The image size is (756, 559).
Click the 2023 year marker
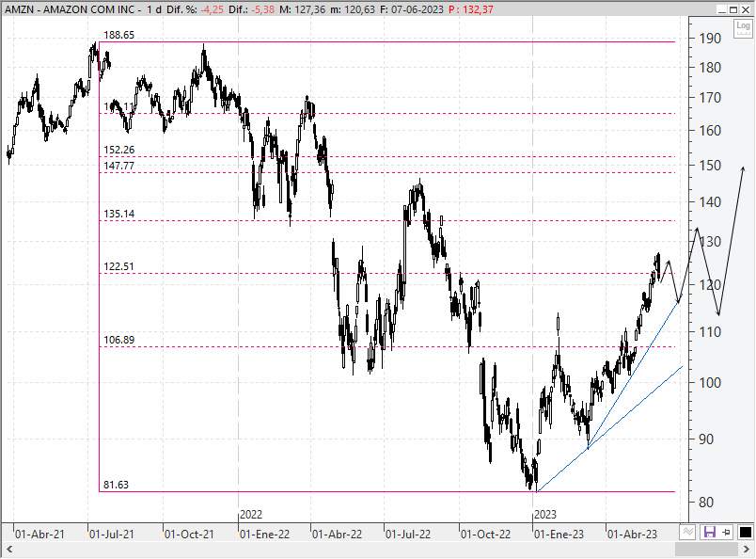(544, 515)
